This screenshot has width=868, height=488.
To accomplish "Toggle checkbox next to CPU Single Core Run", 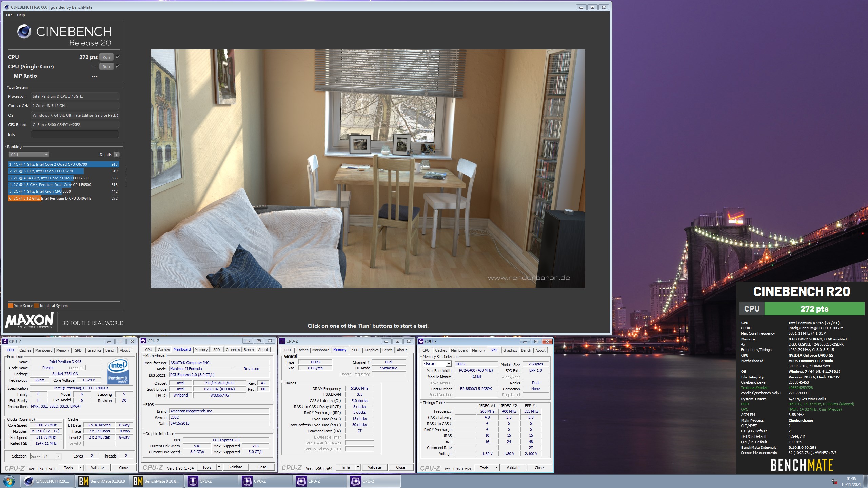I will 118,66.
